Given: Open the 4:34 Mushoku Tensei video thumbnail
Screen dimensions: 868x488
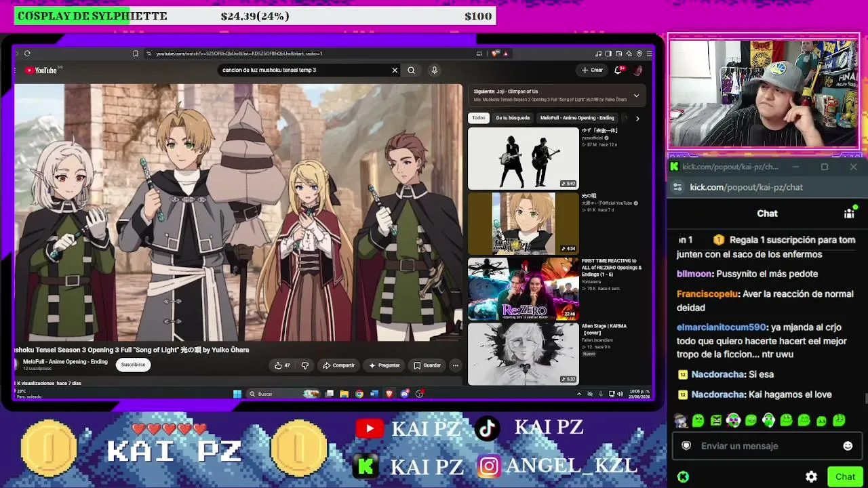Looking at the screenshot, I should coord(524,224).
